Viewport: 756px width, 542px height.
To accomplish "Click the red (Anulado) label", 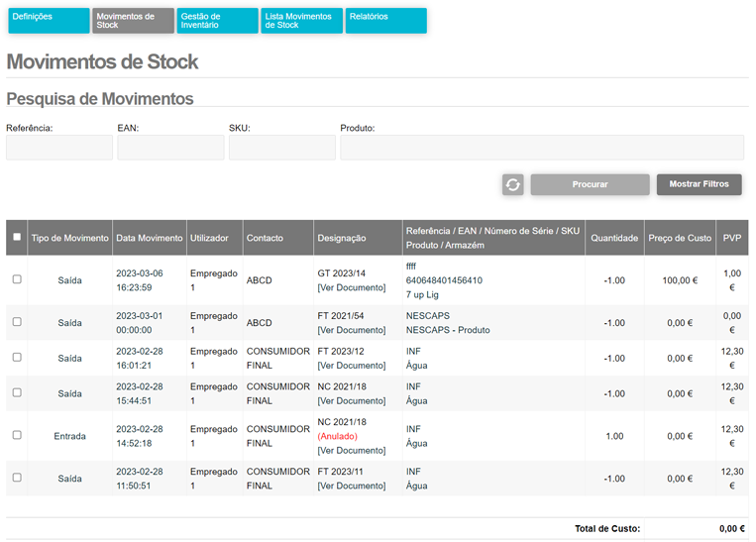I will [338, 436].
